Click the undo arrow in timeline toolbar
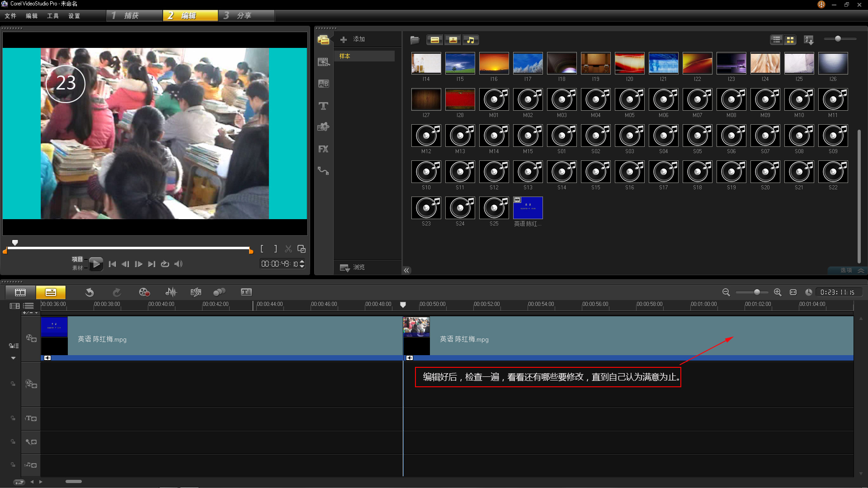The height and width of the screenshot is (488, 868). click(x=90, y=292)
